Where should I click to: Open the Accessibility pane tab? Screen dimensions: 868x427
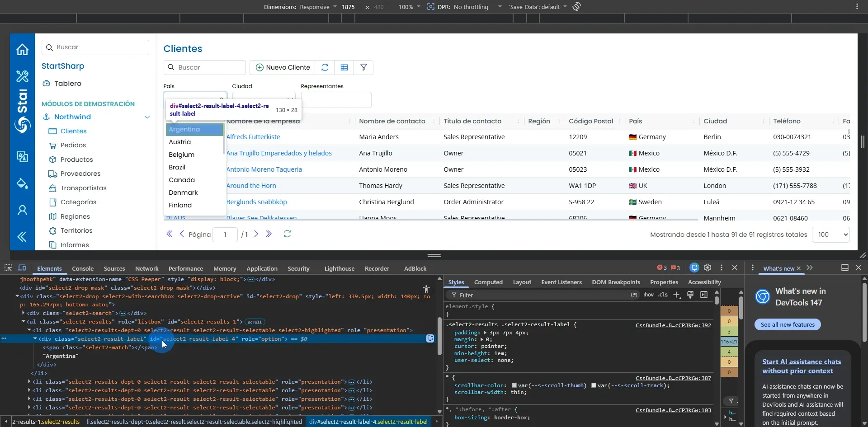[x=704, y=282]
